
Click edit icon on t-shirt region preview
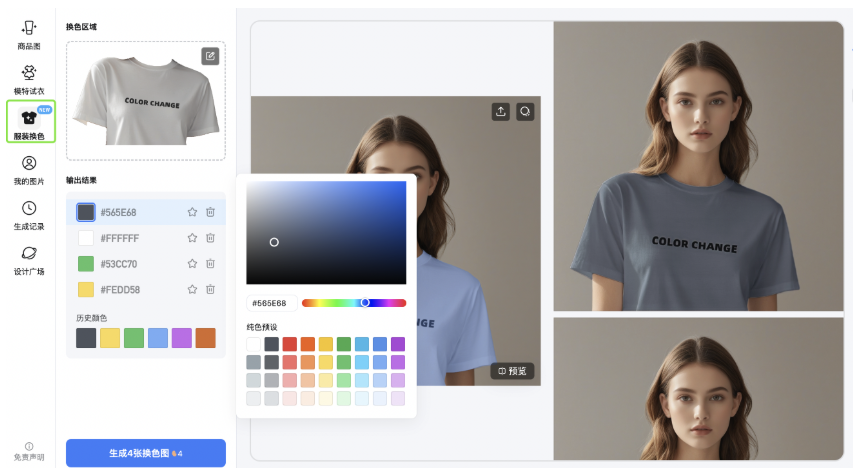click(x=210, y=56)
